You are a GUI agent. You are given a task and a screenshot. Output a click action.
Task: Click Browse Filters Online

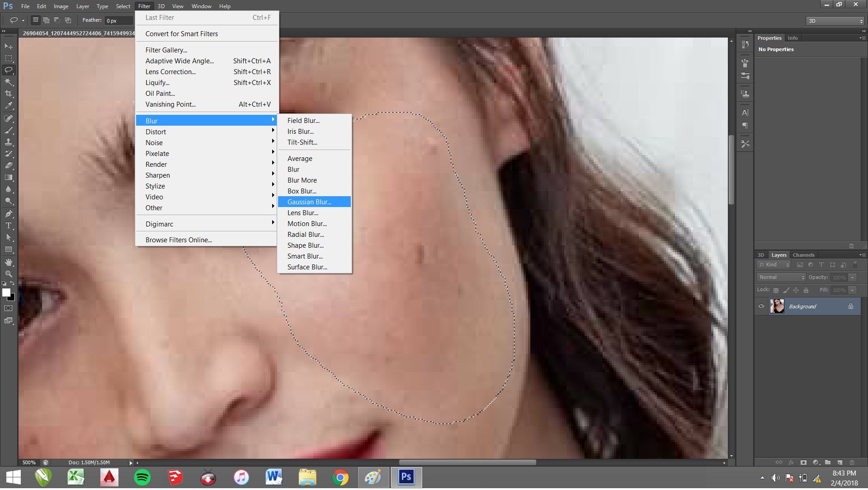click(x=206, y=240)
